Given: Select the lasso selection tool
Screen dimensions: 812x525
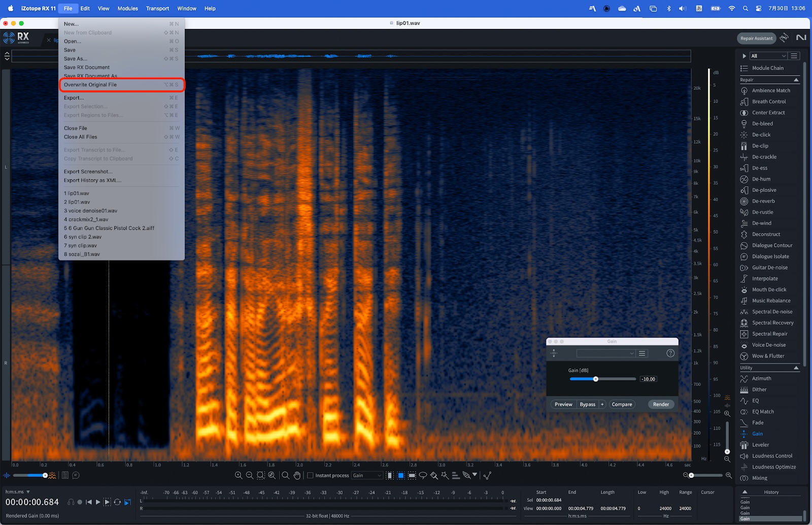Looking at the screenshot, I should [423, 476].
